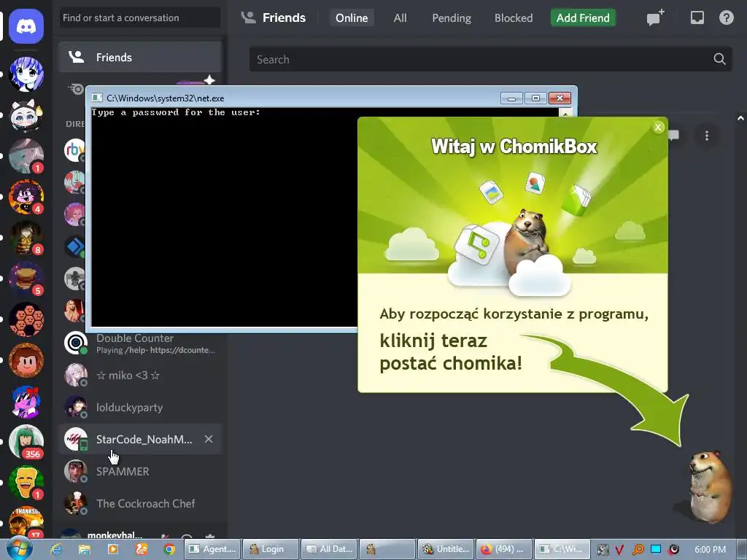Image resolution: width=747 pixels, height=560 pixels.
Task: Click orange magnifier tray icon
Action: point(638,550)
